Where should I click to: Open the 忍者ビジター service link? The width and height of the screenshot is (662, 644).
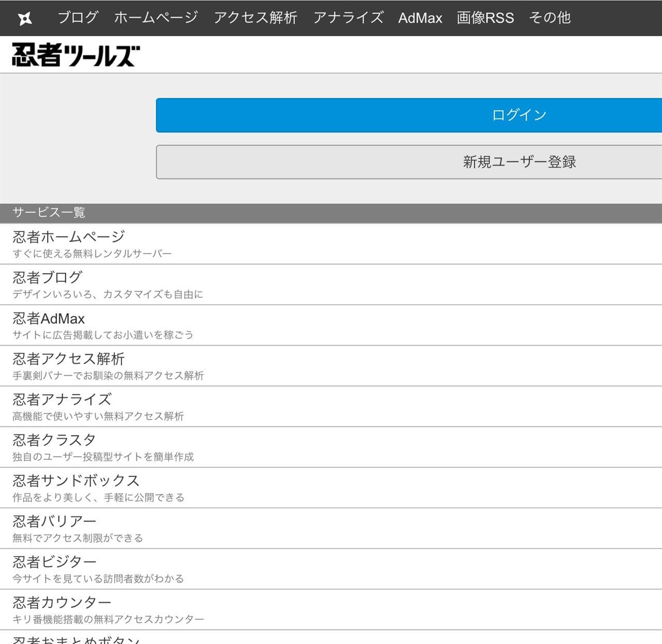point(331,569)
